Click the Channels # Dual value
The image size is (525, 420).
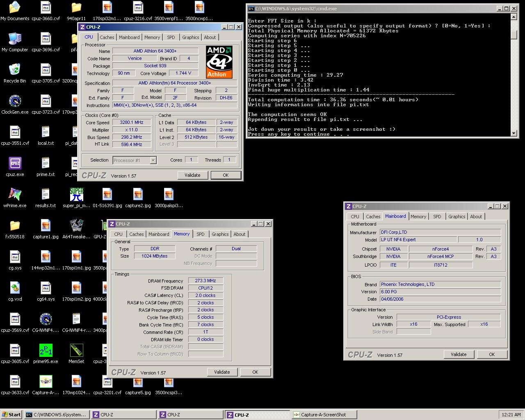pyautogui.click(x=236, y=249)
